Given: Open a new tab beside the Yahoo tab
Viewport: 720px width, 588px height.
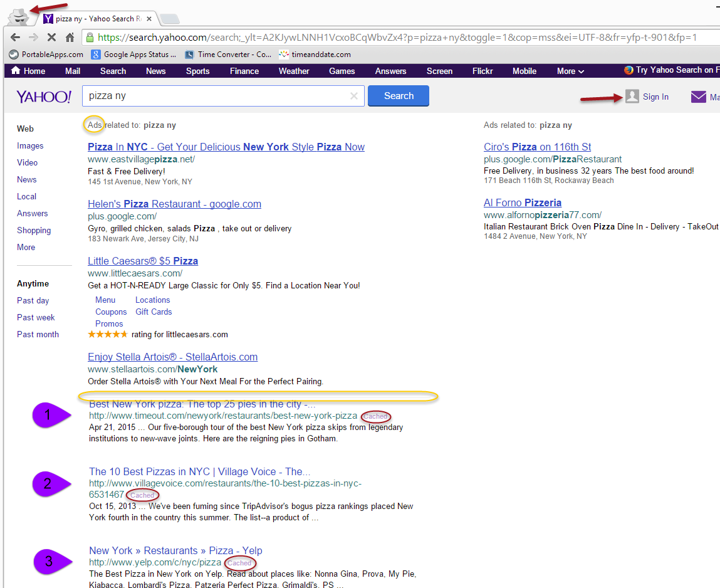Looking at the screenshot, I should [x=169, y=19].
